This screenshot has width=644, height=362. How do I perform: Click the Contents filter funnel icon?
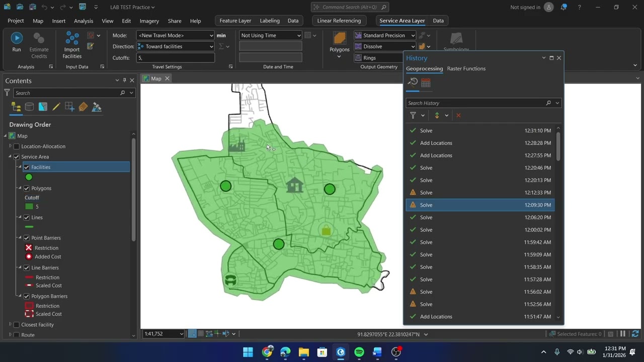tap(7, 93)
